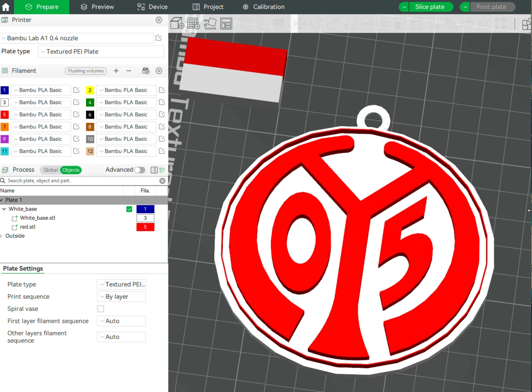Viewport: 532px width, 392px height.
Task: Edit filament 10 preset icon
Action: (x=162, y=139)
